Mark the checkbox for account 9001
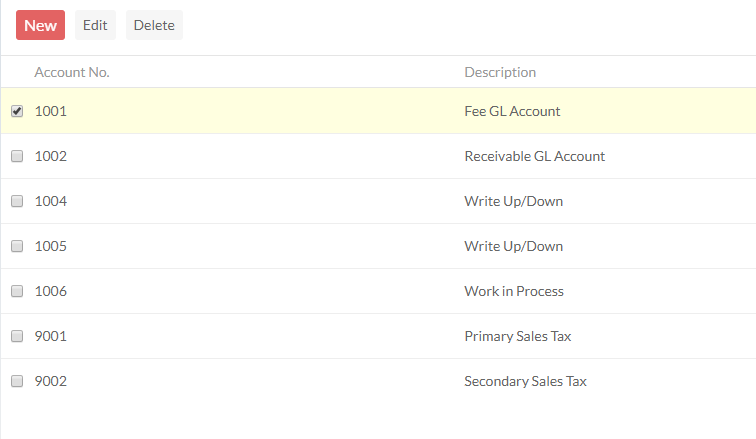The width and height of the screenshot is (756, 439). pos(17,337)
